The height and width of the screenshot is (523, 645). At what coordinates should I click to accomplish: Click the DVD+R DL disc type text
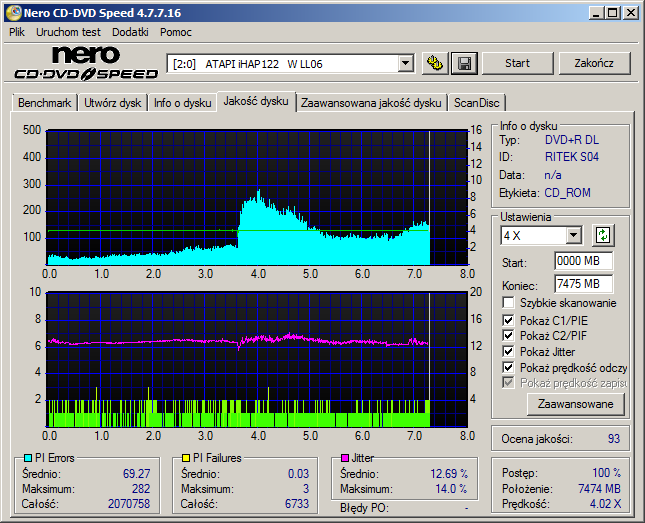coord(572,140)
